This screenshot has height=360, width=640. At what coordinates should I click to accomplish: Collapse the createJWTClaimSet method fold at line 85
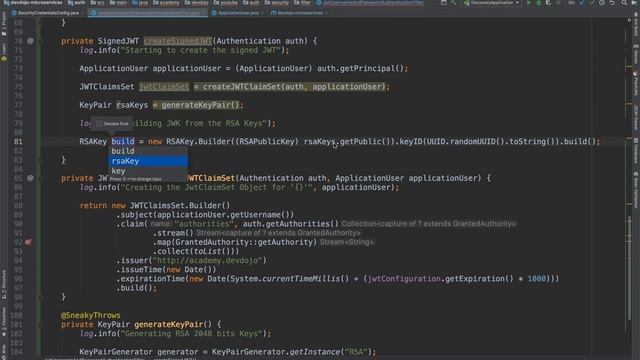point(40,178)
